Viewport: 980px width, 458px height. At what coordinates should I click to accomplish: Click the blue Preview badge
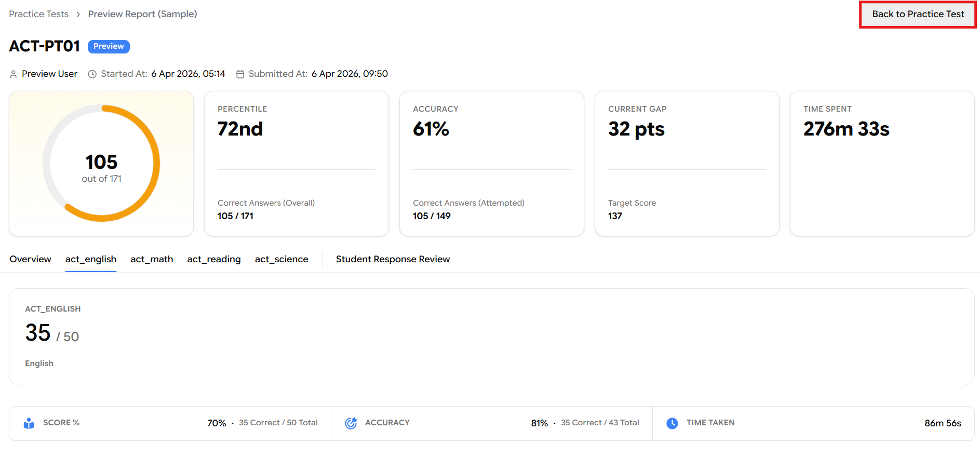109,46
